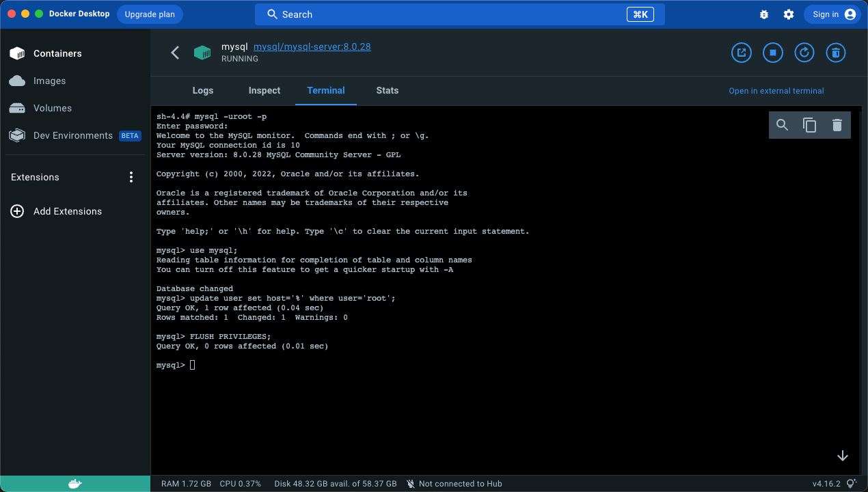Click the Sign in button
Screen dimensions: 868x492
(x=832, y=14)
